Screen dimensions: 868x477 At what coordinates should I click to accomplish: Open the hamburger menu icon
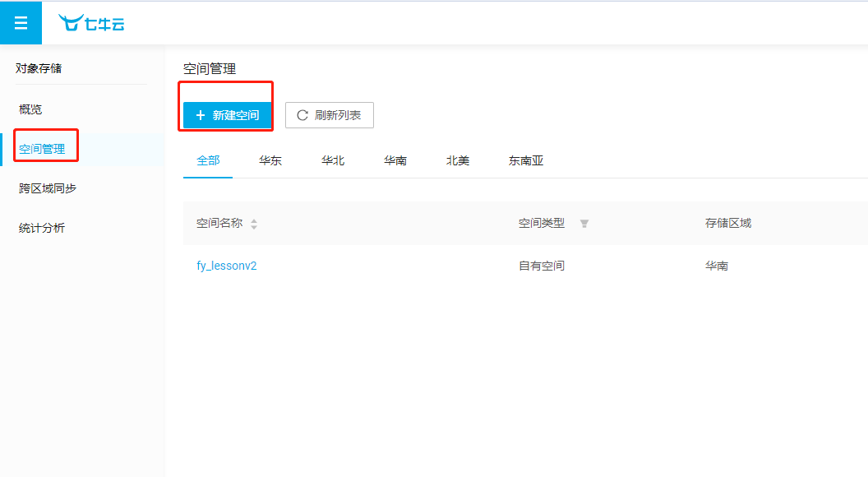(21, 23)
